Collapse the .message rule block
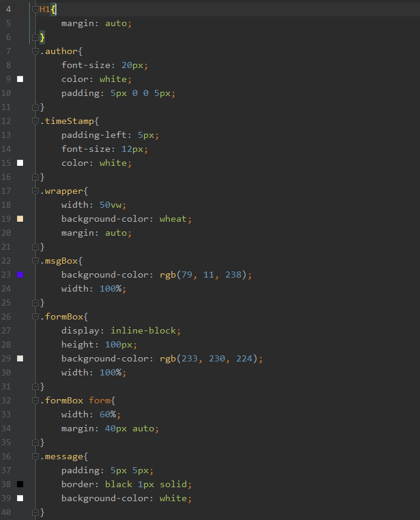The width and height of the screenshot is (420, 520). pos(35,457)
